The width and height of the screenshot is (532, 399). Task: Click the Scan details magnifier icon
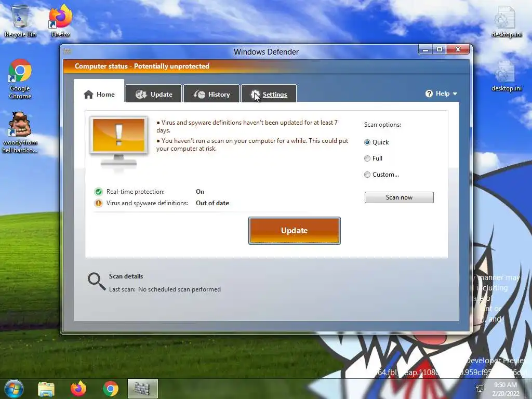97,282
